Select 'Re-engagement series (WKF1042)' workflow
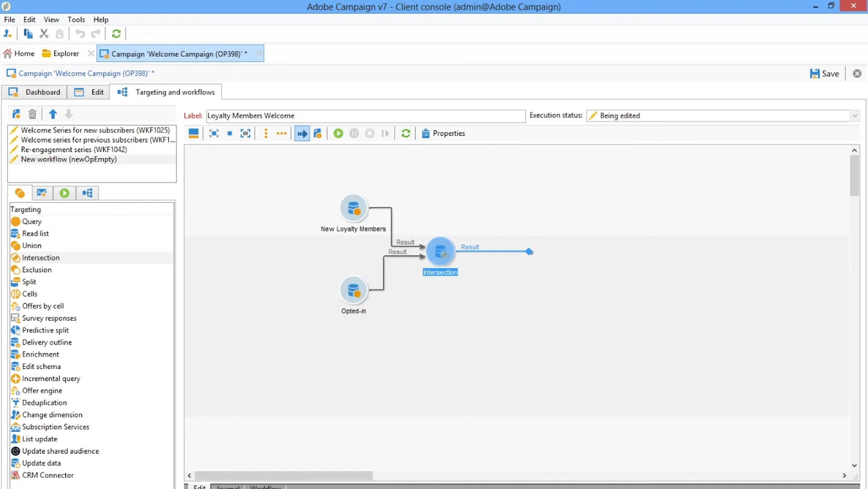868x489 pixels. [x=92, y=150]
